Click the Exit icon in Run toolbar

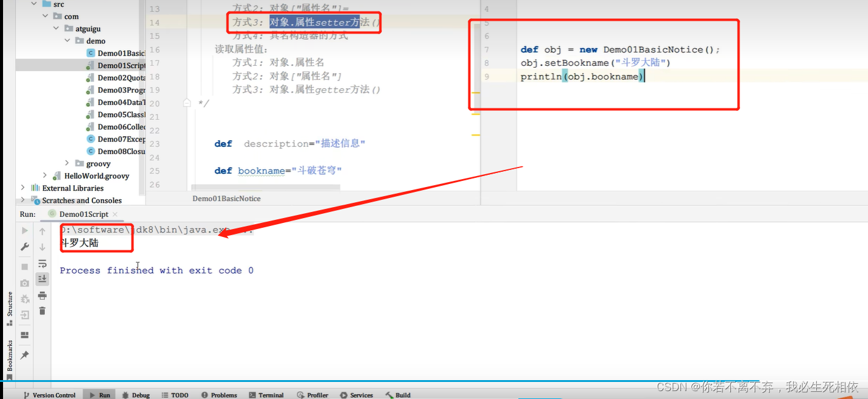point(25,315)
